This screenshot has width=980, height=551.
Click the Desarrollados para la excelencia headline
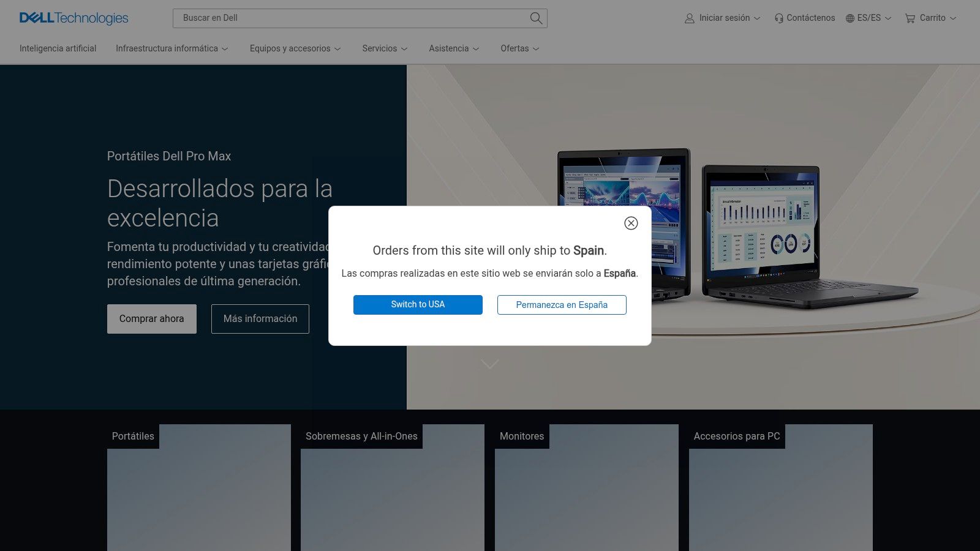tap(219, 203)
